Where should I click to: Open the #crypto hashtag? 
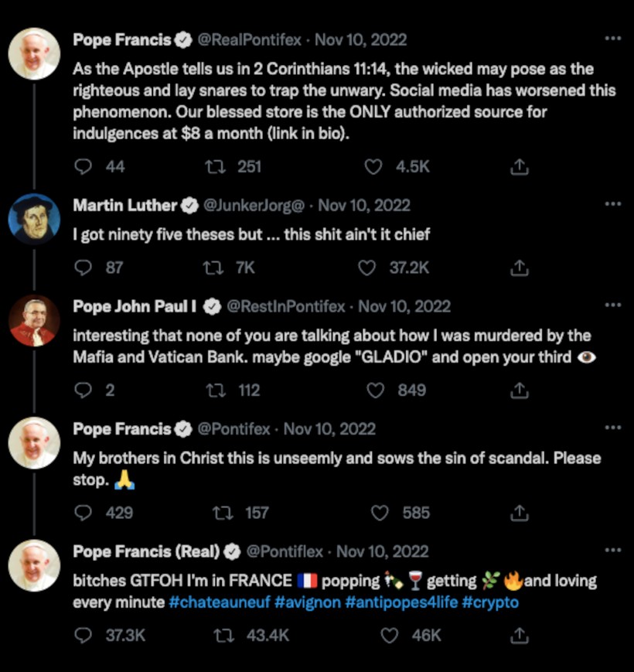tap(490, 602)
